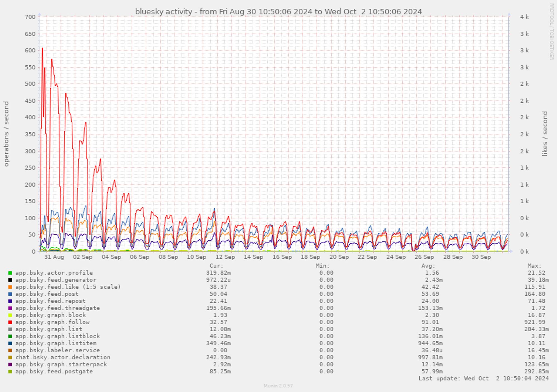Click the purple app.bsky.graph.starterpack swatch

(10, 365)
